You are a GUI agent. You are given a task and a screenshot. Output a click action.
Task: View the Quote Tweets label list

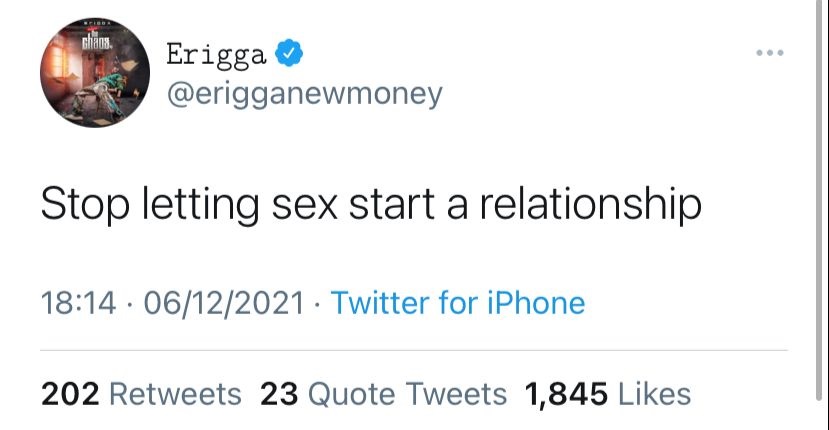[407, 394]
